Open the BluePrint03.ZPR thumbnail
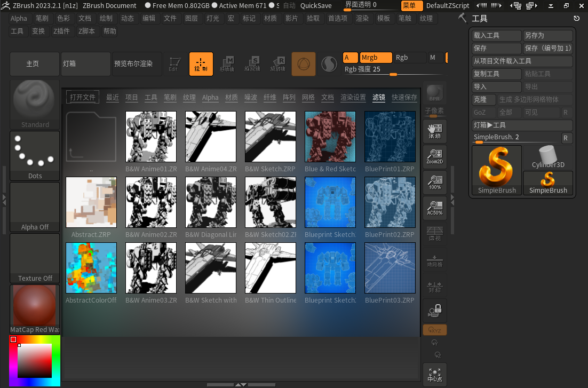588x388 pixels. click(390, 268)
